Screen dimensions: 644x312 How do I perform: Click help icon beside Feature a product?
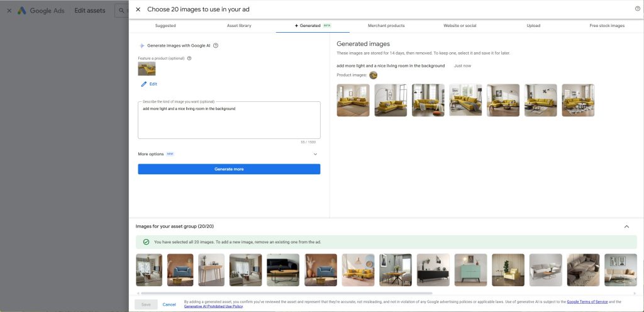coord(189,58)
